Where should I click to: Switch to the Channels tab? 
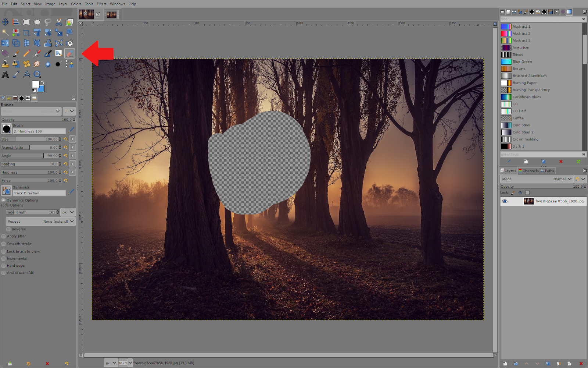click(x=528, y=171)
